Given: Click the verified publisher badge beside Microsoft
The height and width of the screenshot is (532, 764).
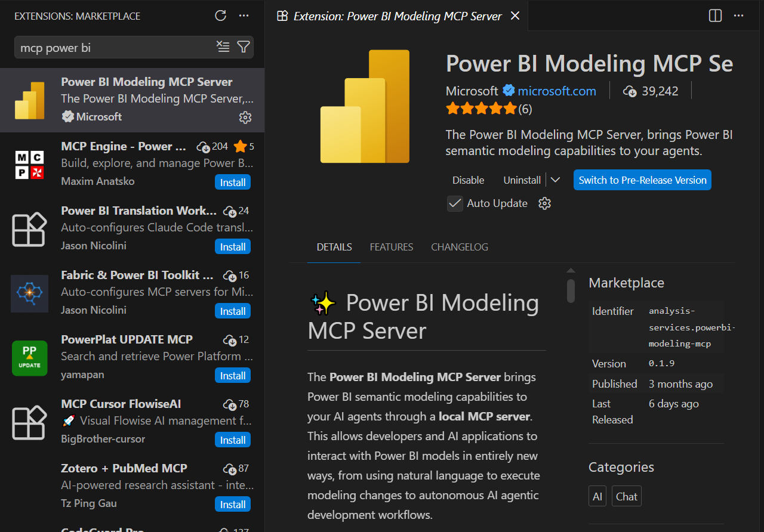Looking at the screenshot, I should (x=509, y=91).
